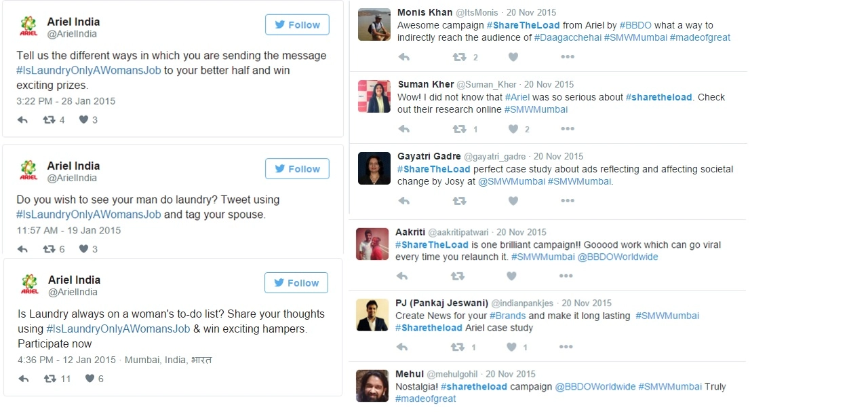The height and width of the screenshot is (412, 868).
Task: Open more options on Aakriti's tweet
Action: coord(566,276)
